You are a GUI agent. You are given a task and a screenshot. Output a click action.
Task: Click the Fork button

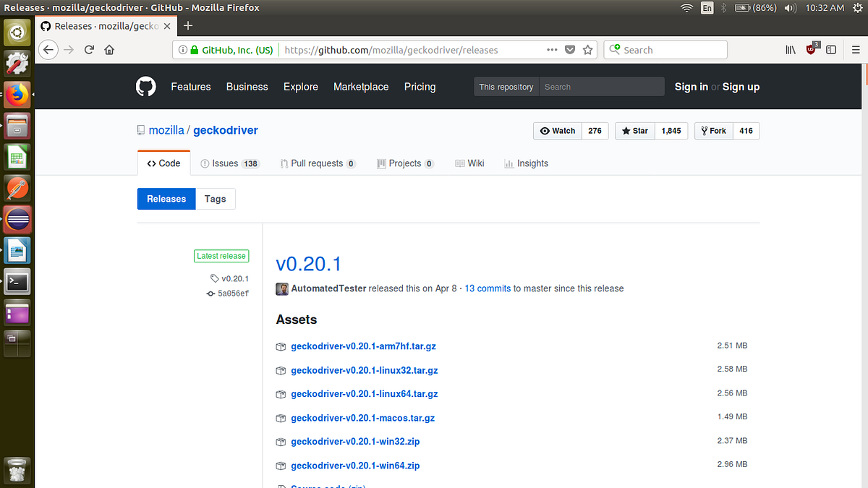pyautogui.click(x=713, y=131)
